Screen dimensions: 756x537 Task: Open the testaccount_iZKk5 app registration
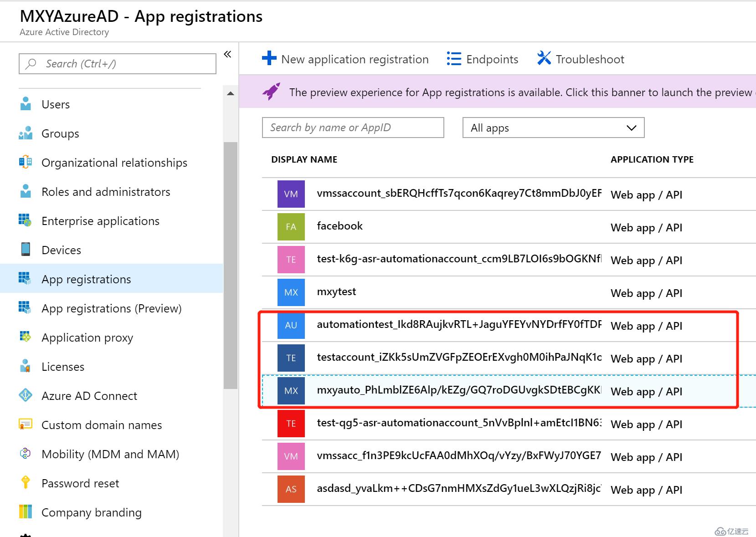click(459, 357)
